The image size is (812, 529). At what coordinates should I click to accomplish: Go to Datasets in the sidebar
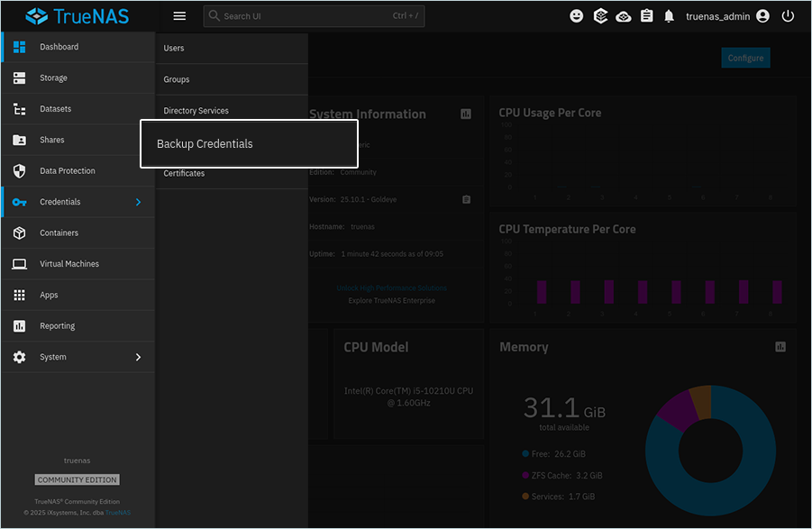(78, 109)
